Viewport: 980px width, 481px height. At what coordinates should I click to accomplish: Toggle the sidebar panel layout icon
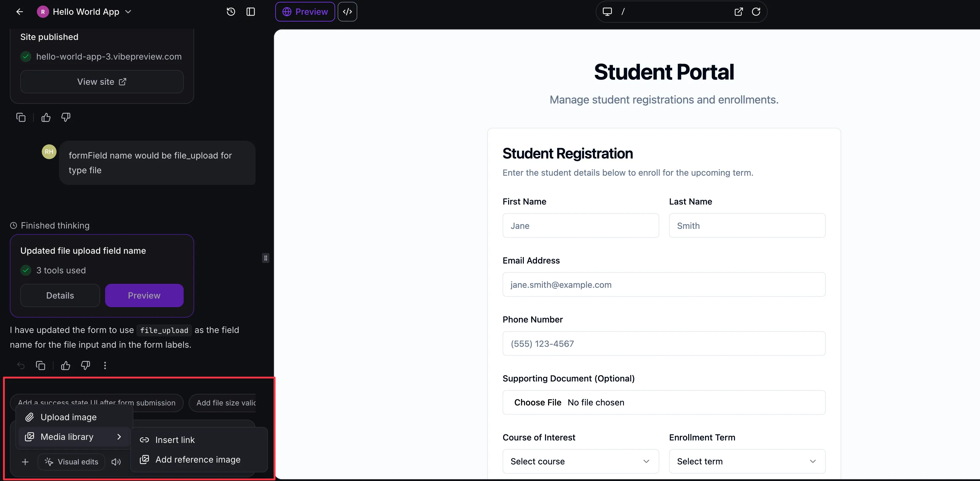point(250,12)
